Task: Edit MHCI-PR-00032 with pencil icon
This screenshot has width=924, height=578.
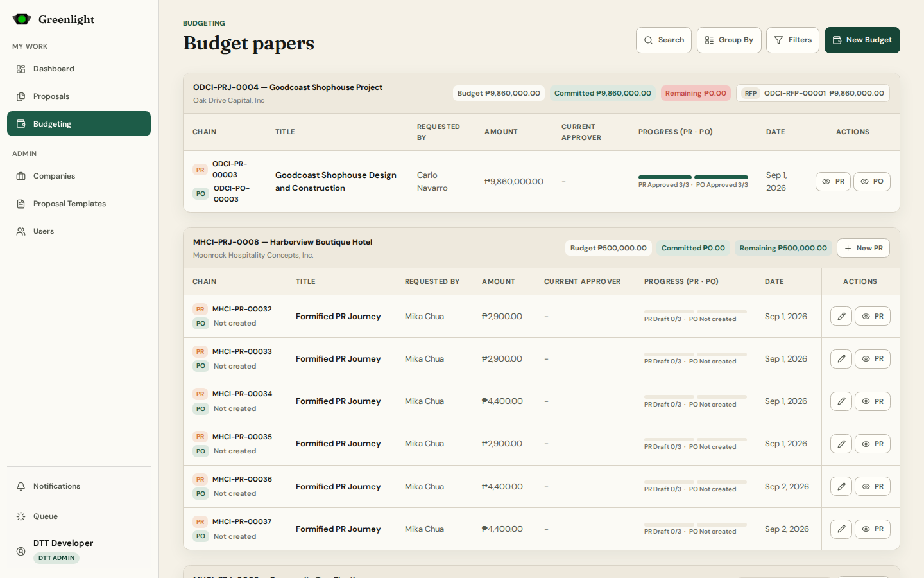Action: point(841,316)
